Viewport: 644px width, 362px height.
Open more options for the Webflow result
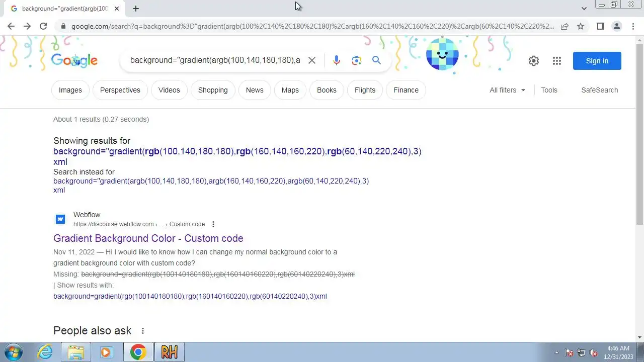pos(213,224)
